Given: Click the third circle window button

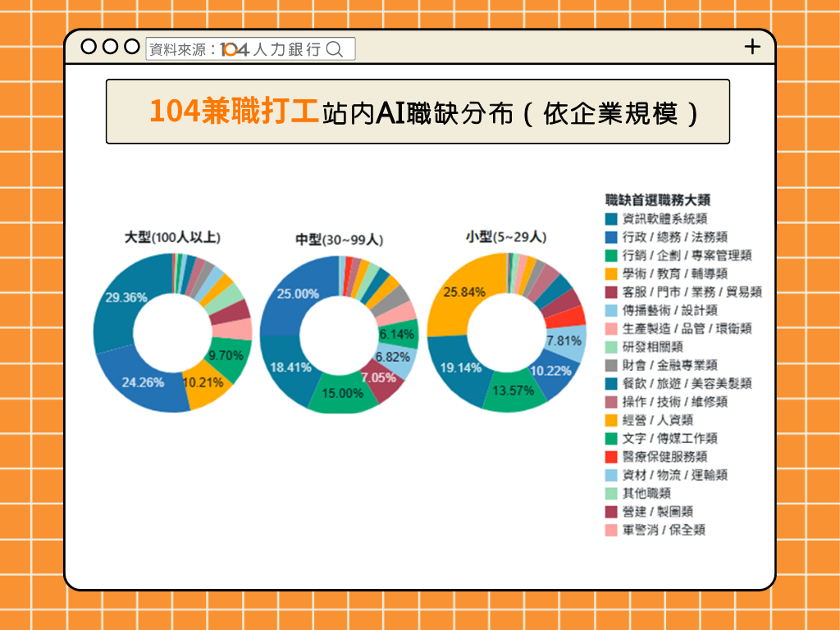Looking at the screenshot, I should coord(131,47).
